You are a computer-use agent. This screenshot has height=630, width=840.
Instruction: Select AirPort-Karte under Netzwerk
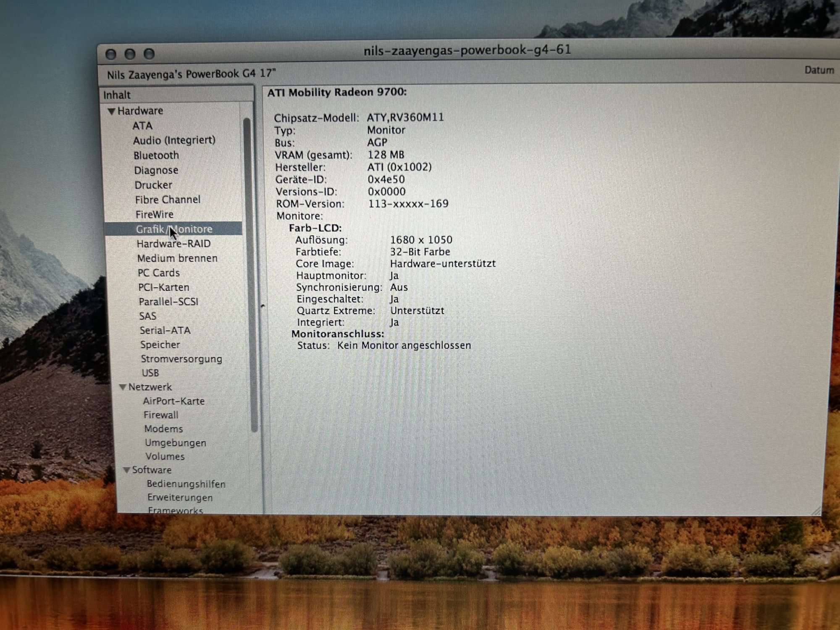(173, 401)
